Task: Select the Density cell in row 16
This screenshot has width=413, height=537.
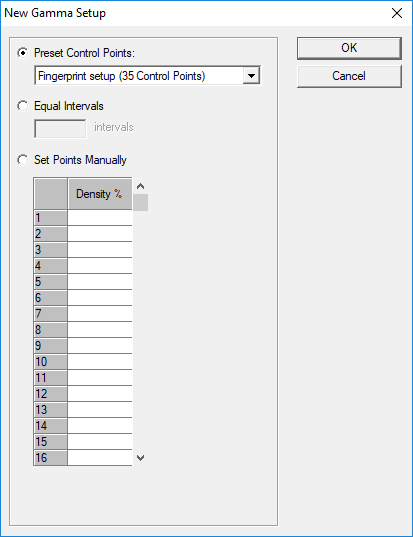Action: (100, 458)
